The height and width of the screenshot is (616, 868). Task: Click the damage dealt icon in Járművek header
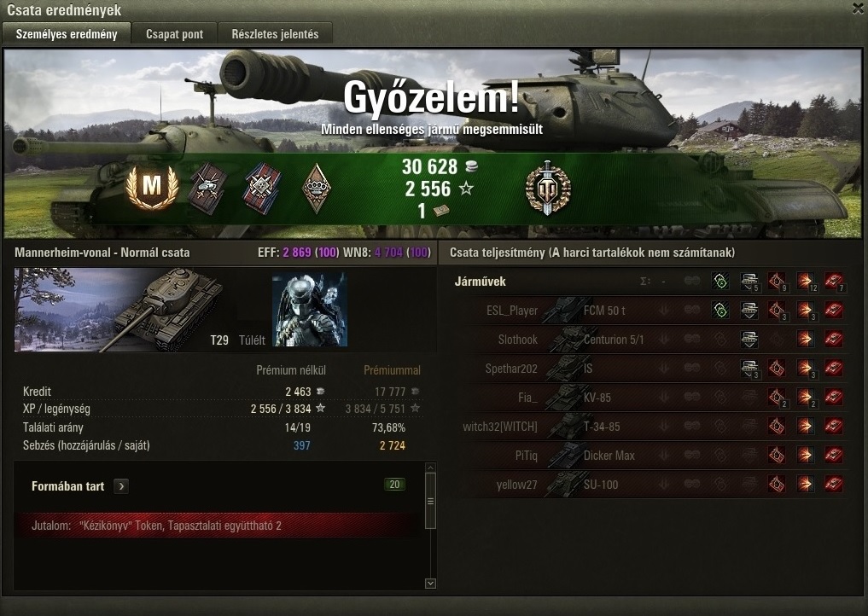(806, 282)
